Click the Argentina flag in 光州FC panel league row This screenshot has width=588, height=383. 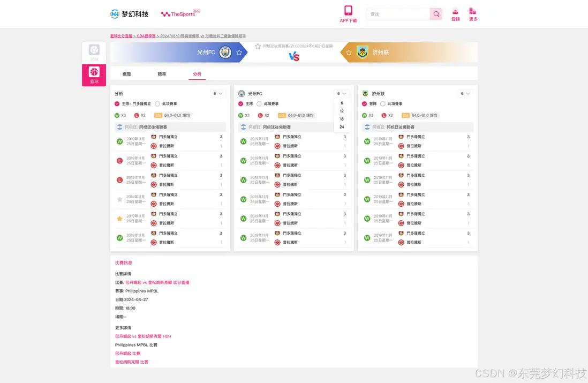click(243, 127)
